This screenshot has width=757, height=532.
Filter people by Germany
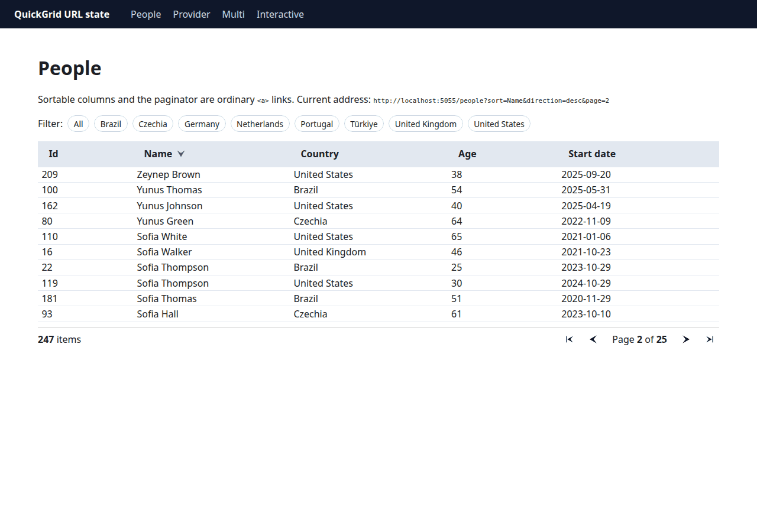click(202, 124)
